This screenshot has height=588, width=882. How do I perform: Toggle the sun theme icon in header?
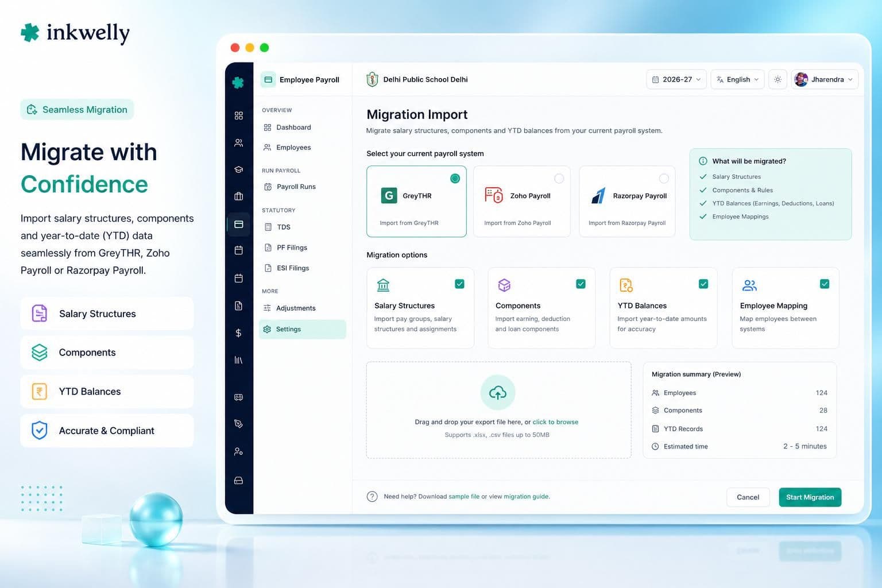tap(777, 79)
